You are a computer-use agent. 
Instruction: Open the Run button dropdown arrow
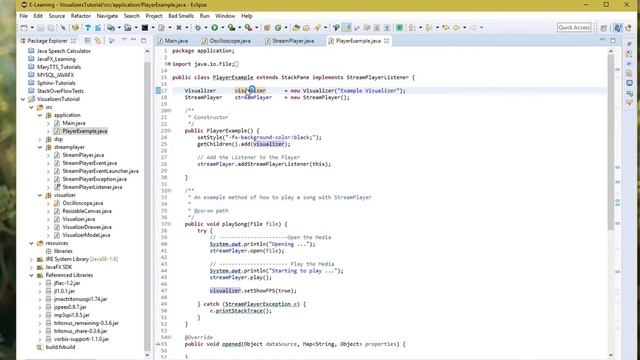[x=222, y=27]
